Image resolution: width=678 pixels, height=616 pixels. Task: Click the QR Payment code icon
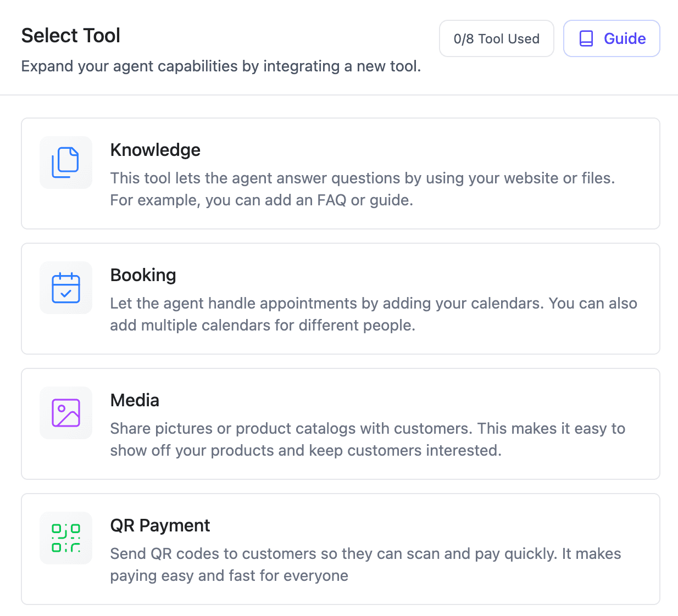pos(65,538)
